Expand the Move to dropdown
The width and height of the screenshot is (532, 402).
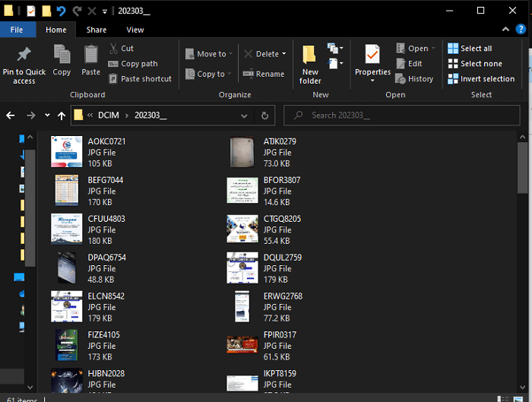click(x=211, y=54)
